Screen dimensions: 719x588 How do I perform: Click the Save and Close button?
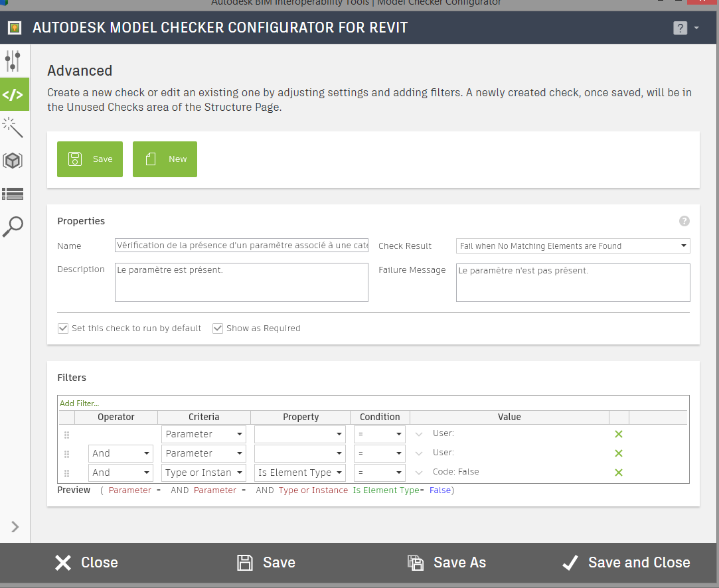pos(625,562)
